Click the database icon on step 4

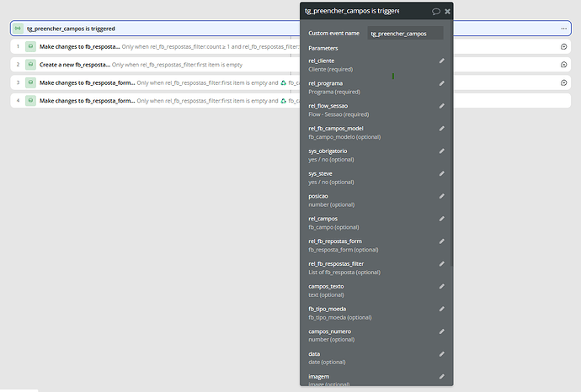pos(31,101)
